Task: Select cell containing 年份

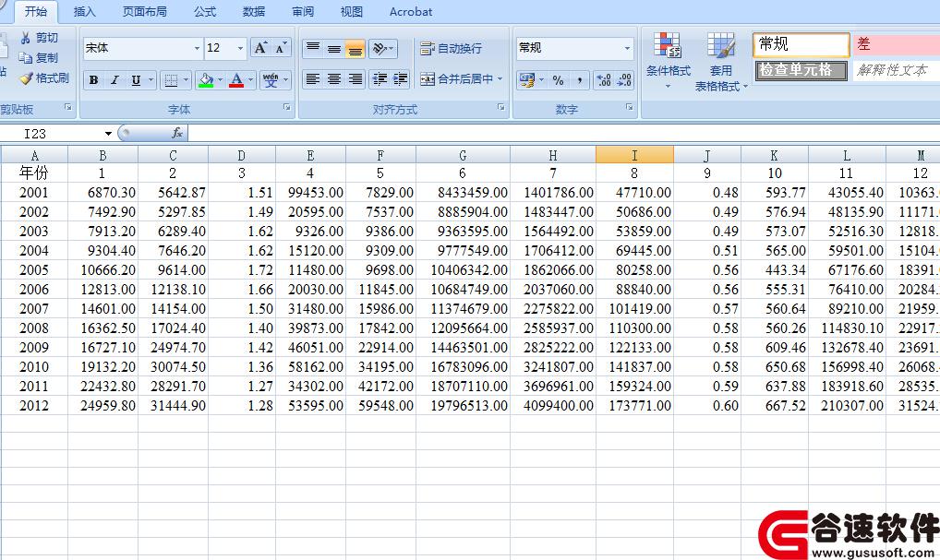Action: click(x=34, y=173)
